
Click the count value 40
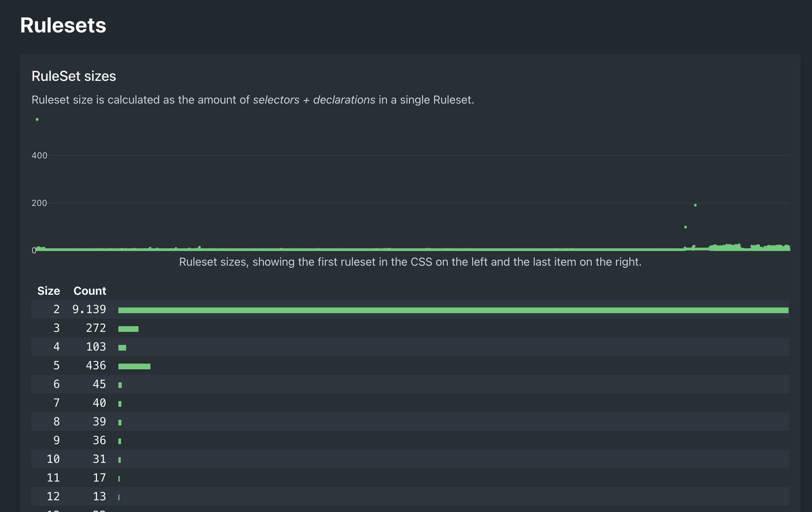(99, 403)
